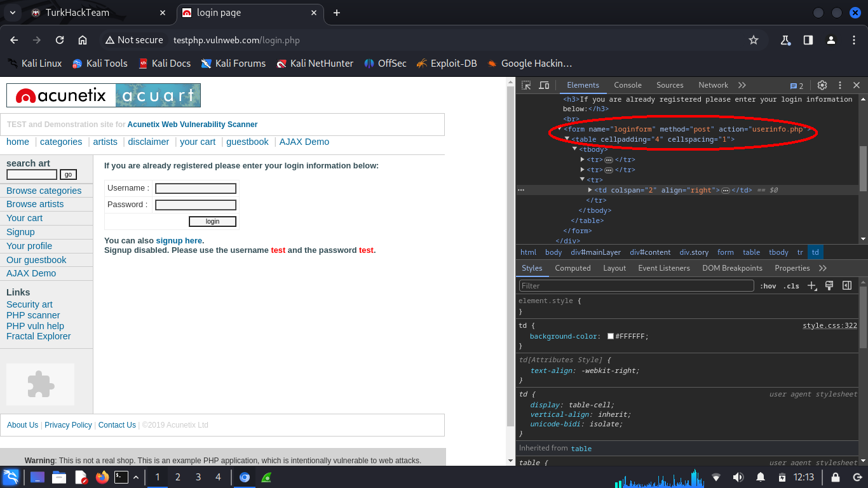The width and height of the screenshot is (868, 488).
Task: Open the Event Listeners tab
Action: coord(664,268)
